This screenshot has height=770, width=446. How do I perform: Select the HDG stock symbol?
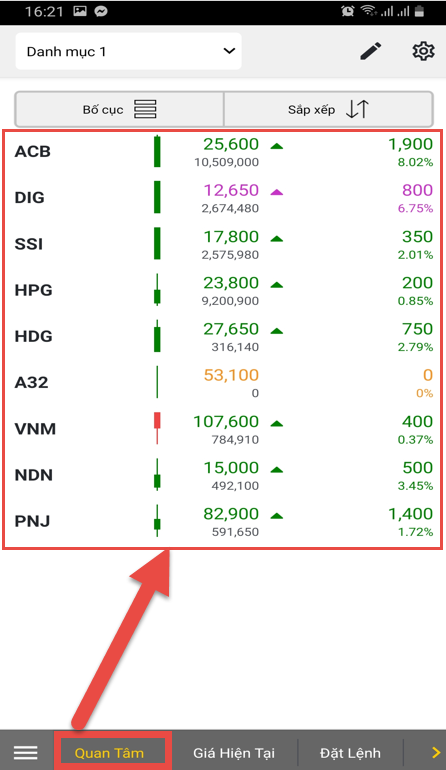33,336
